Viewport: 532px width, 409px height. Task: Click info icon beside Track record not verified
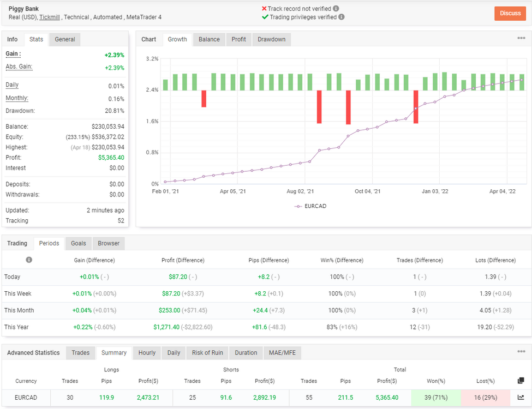click(336, 9)
